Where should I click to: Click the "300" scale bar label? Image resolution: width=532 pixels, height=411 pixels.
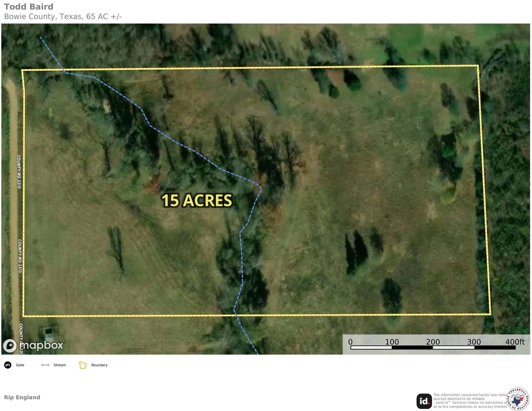tap(474, 342)
